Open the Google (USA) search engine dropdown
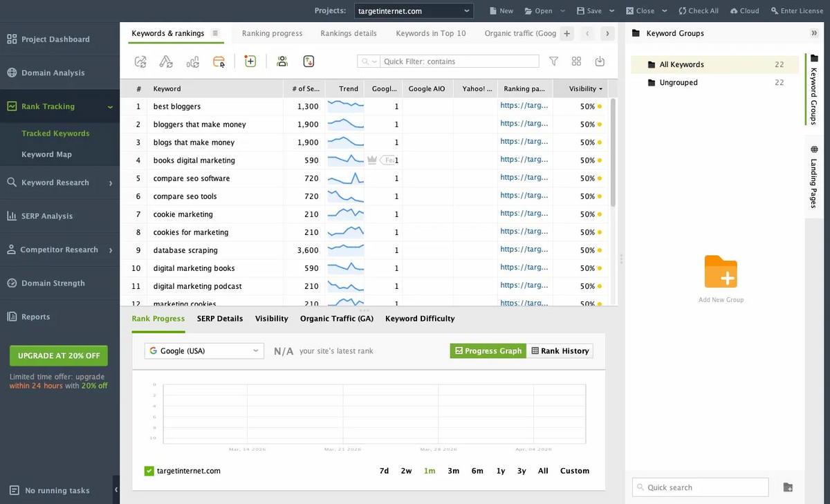Screen dimensions: 830x504 click(204, 351)
